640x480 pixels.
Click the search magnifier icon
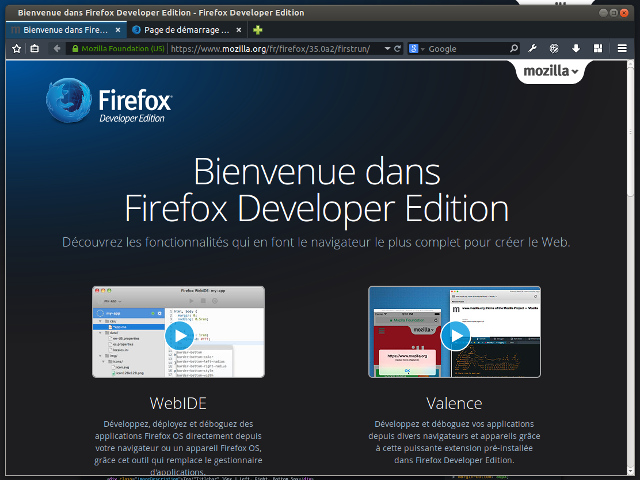(x=514, y=49)
